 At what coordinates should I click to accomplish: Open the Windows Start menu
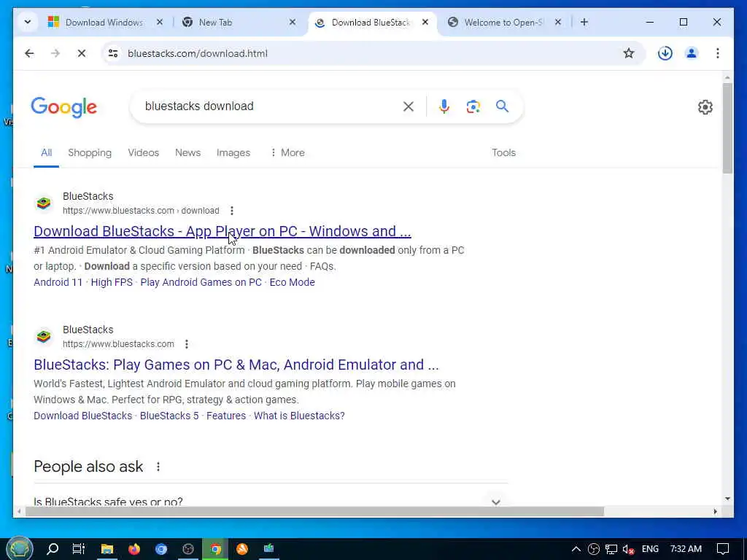click(19, 549)
